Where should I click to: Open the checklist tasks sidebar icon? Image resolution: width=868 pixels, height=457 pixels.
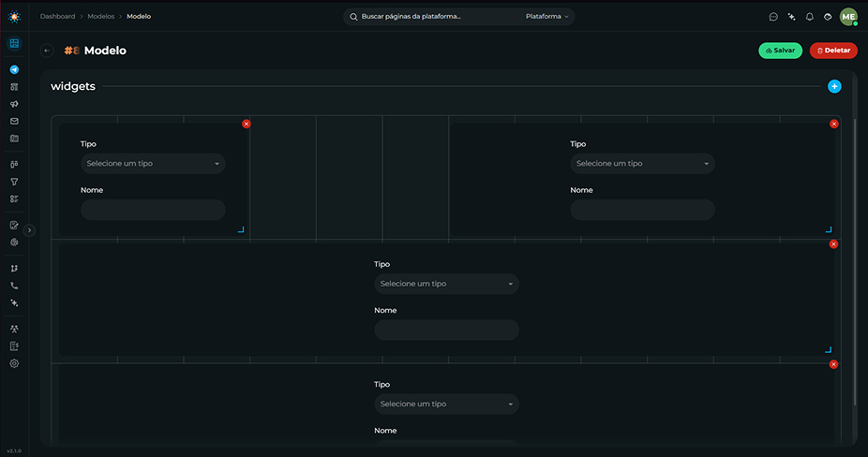pos(14,199)
